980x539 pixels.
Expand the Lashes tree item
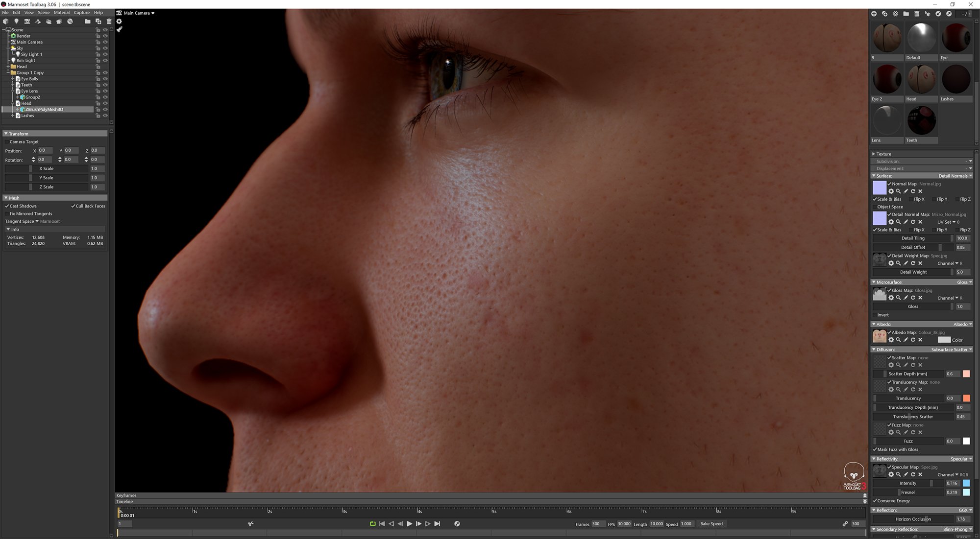13,116
